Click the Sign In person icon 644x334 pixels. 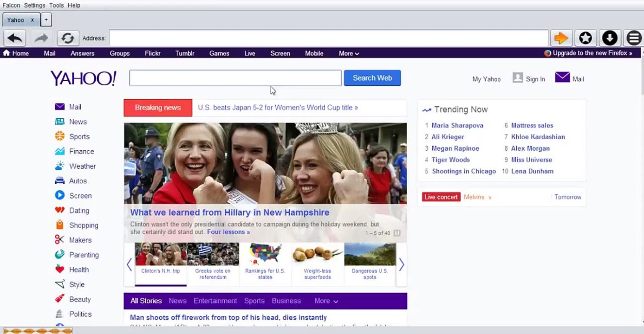518,78
